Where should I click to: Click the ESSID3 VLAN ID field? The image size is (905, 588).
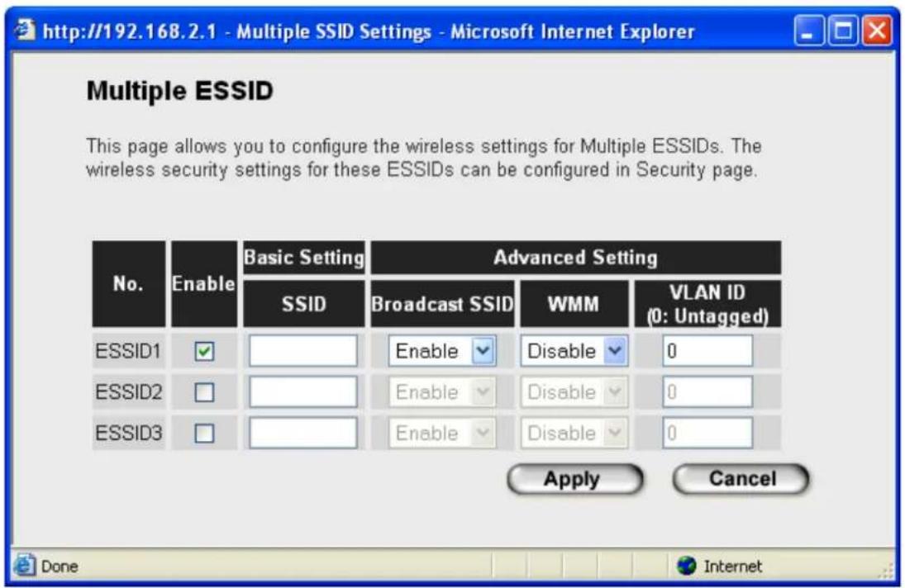tap(707, 433)
